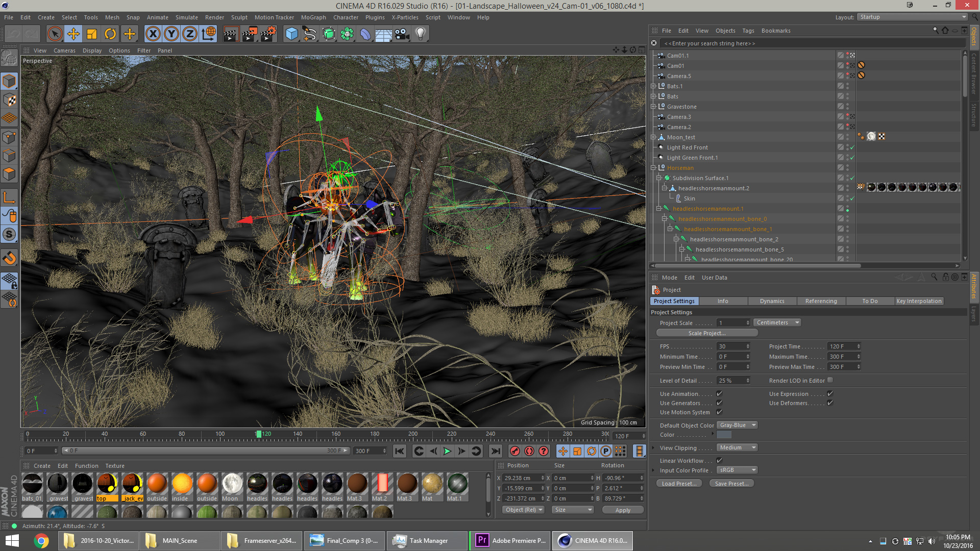980x551 pixels.
Task: Toggle Use Animation checkbox
Action: coord(719,393)
